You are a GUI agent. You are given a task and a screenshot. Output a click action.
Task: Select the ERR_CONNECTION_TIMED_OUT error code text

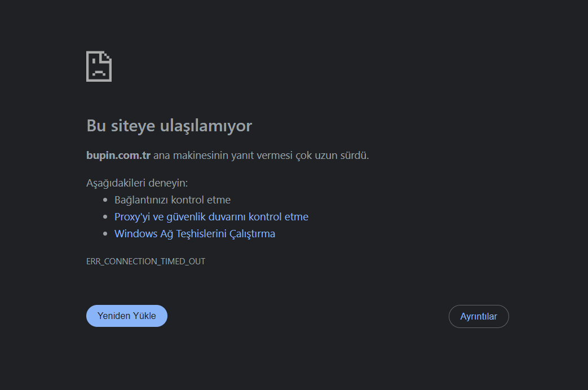(x=146, y=262)
